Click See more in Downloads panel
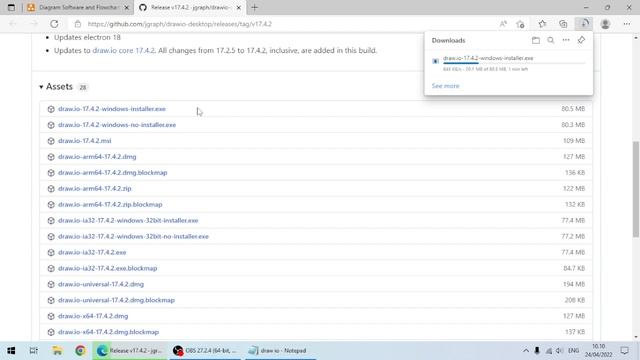Screen dimensions: 640x360 point(445,86)
